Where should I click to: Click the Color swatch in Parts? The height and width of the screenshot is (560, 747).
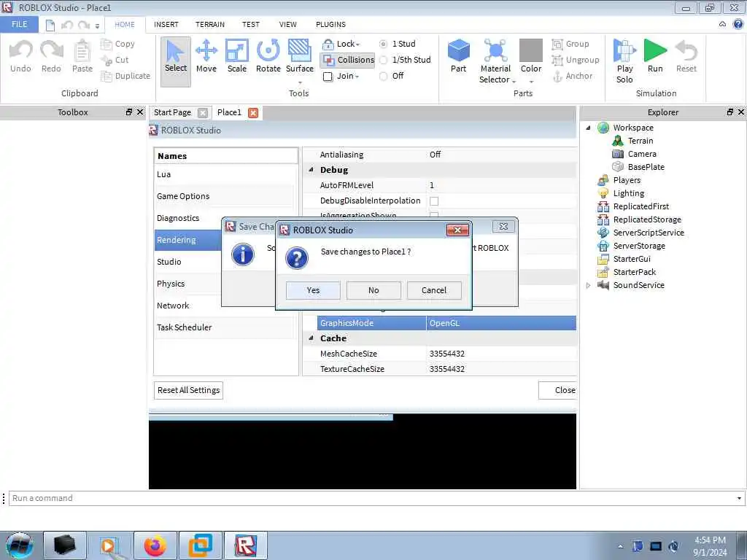coord(531,50)
